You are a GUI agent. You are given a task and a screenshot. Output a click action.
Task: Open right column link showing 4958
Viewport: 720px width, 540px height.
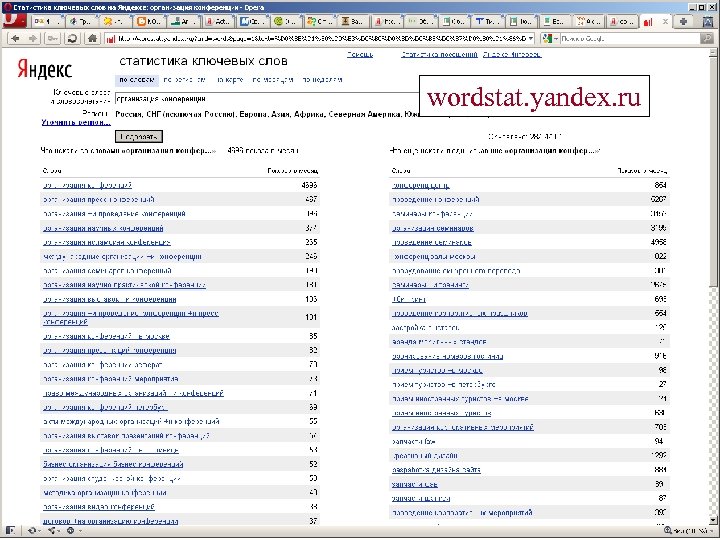tap(432, 242)
